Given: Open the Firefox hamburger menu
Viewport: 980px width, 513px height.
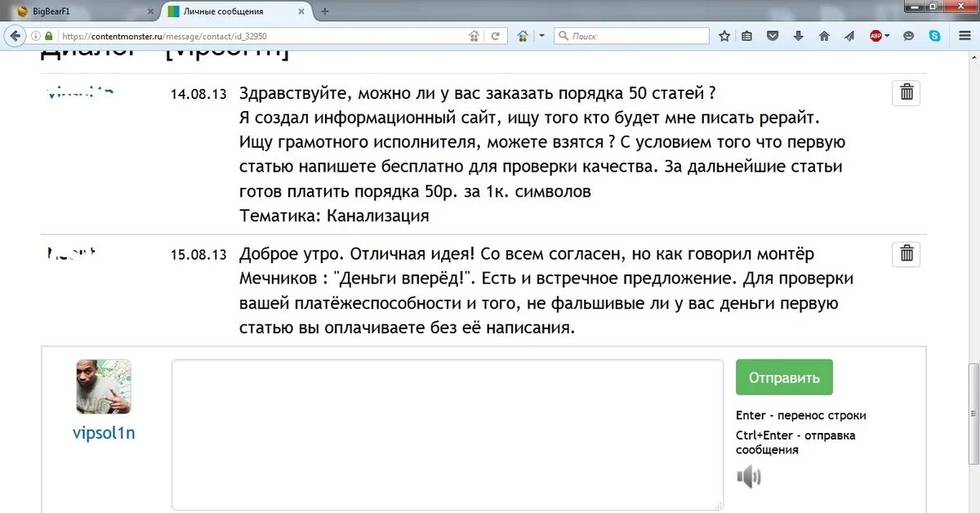Looking at the screenshot, I should 964,35.
